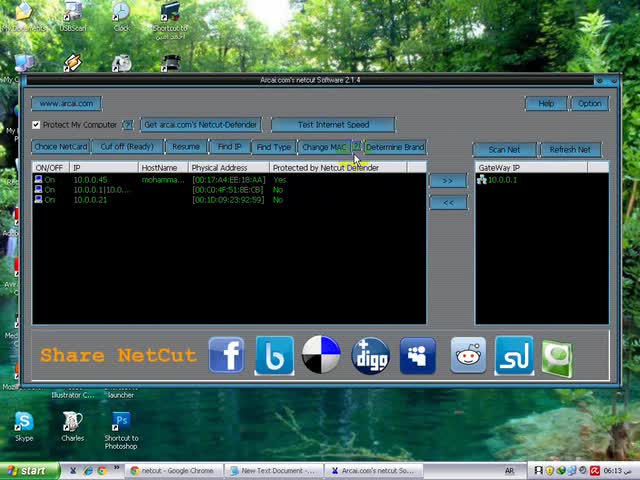Screen dimensions: 640x480
Task: Click the Bebo share icon
Action: point(274,356)
